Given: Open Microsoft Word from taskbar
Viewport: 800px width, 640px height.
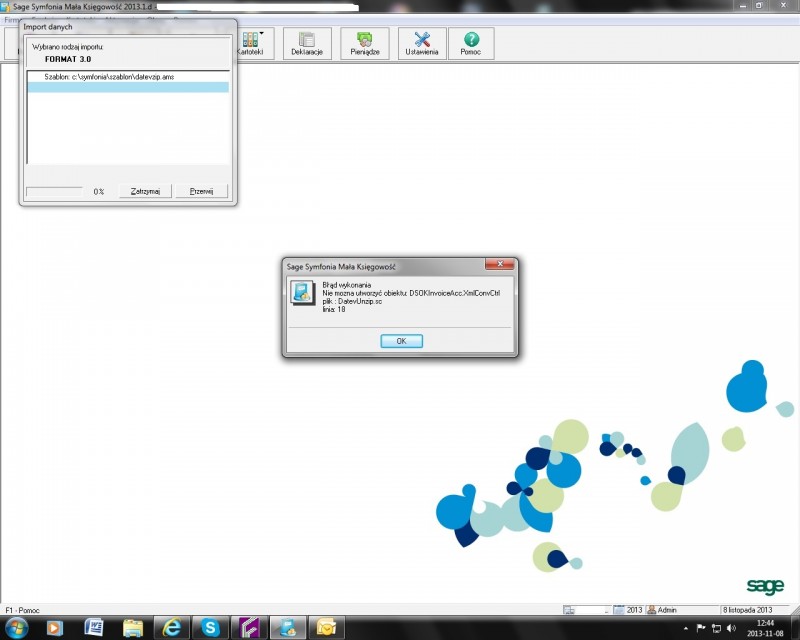Looking at the screenshot, I should click(94, 628).
